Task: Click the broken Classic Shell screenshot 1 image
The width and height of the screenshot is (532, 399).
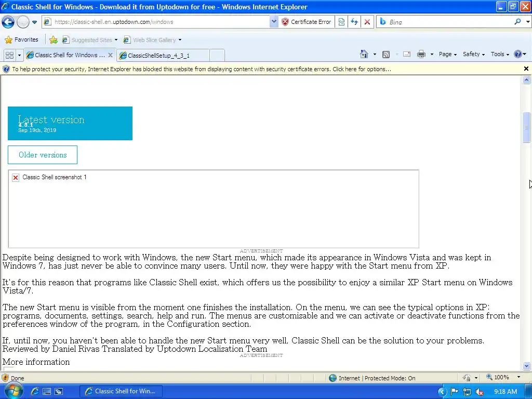Action: click(214, 209)
